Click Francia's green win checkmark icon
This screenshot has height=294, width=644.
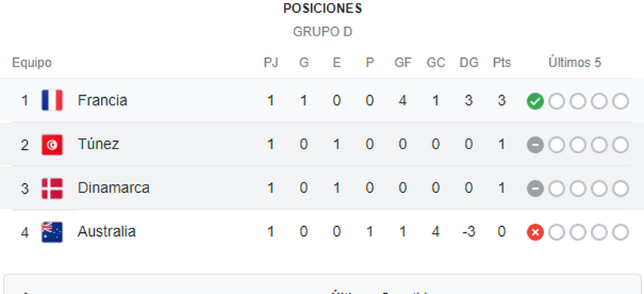(536, 101)
